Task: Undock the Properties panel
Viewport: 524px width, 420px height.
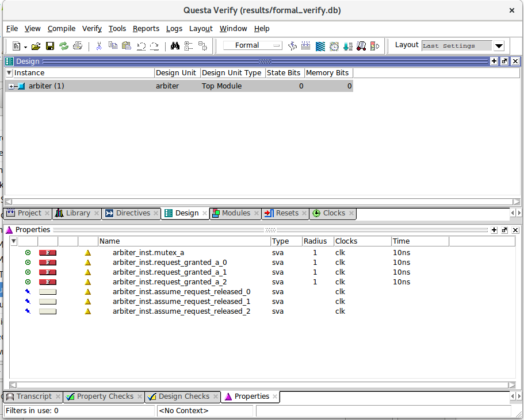Action: pyautogui.click(x=504, y=230)
